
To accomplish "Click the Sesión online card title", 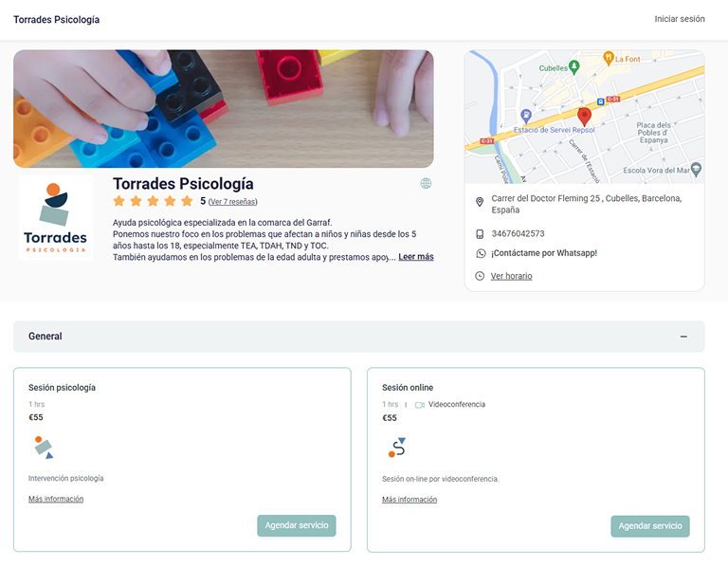I will coord(408,387).
